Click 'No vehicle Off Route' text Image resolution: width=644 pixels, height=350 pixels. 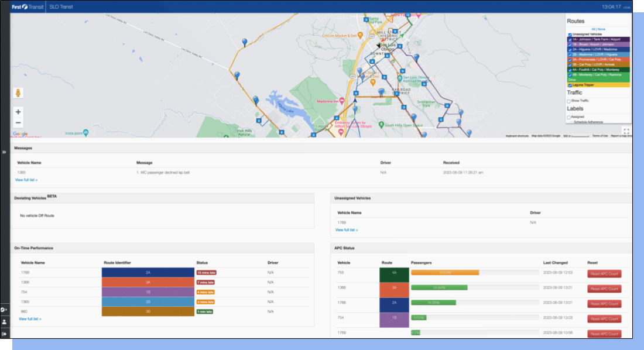pyautogui.click(x=37, y=215)
